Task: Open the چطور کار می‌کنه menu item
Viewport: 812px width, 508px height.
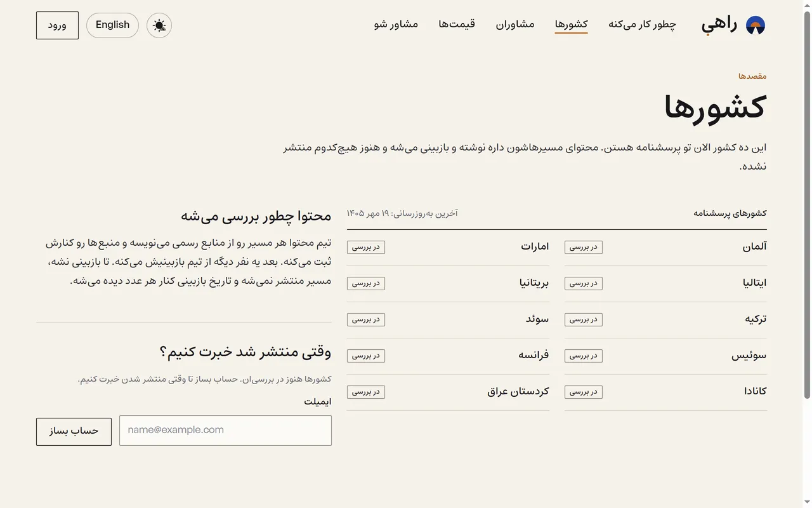Action: (642, 25)
